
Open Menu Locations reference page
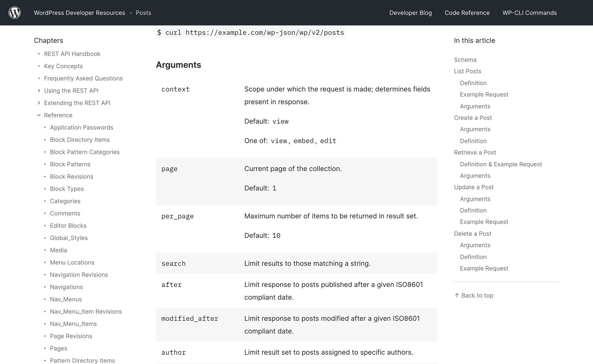pyautogui.click(x=72, y=262)
